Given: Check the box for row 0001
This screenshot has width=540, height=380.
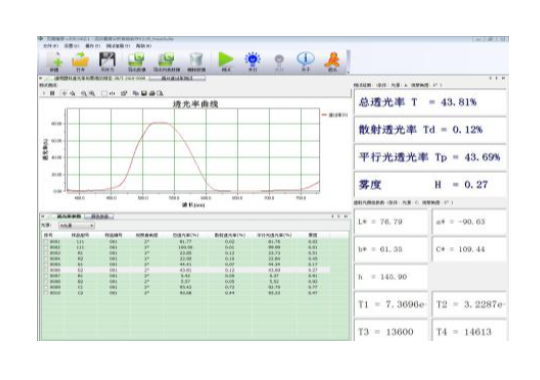Looking at the screenshot, I should (46, 242).
